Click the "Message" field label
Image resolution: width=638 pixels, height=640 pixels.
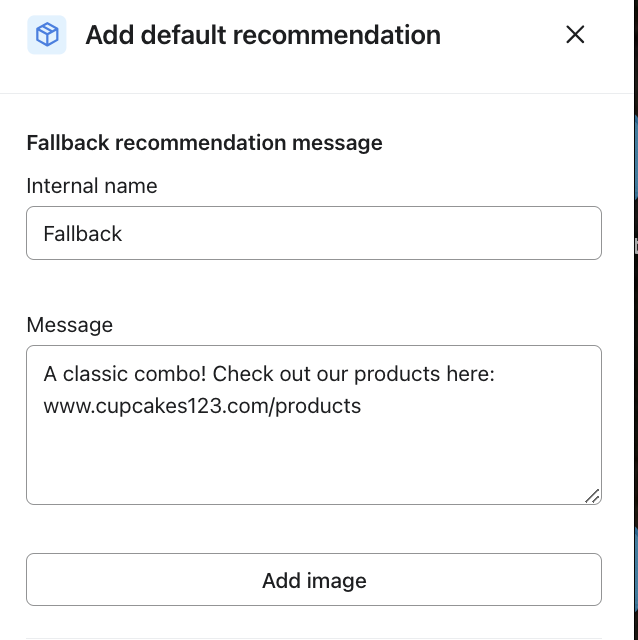(70, 325)
